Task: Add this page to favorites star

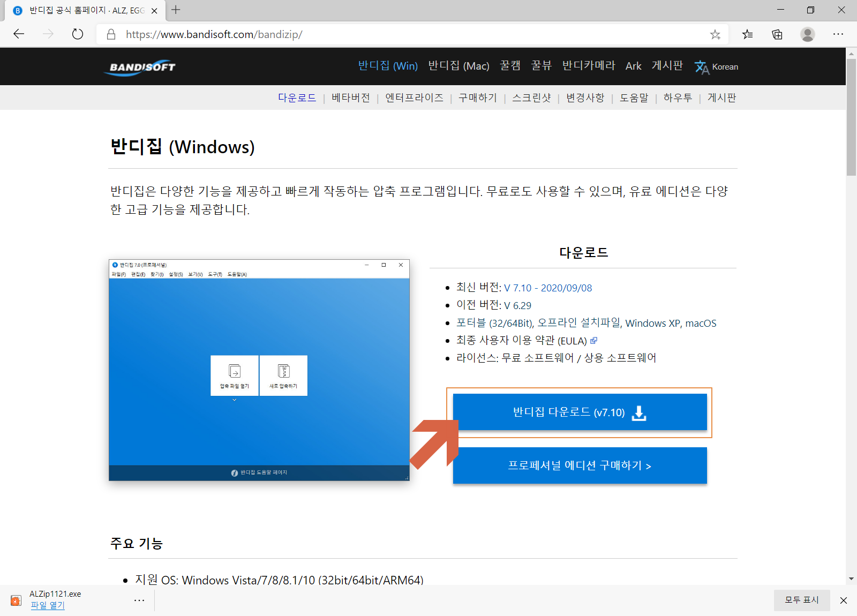Action: tap(715, 34)
